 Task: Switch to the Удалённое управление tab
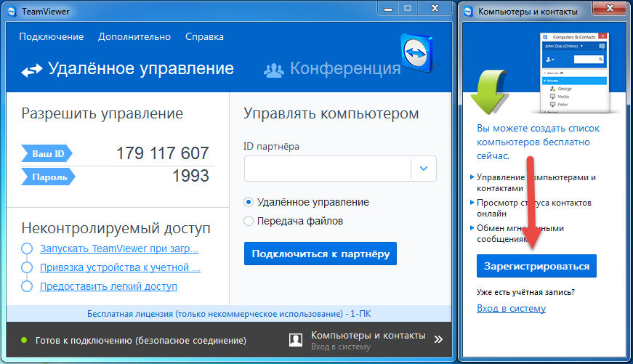[x=128, y=69]
